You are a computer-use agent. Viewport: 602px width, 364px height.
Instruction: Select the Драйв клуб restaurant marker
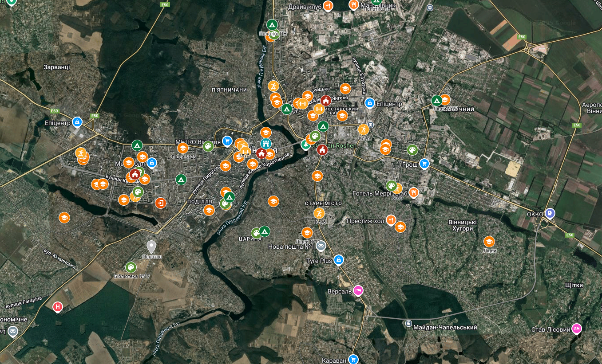328,6
